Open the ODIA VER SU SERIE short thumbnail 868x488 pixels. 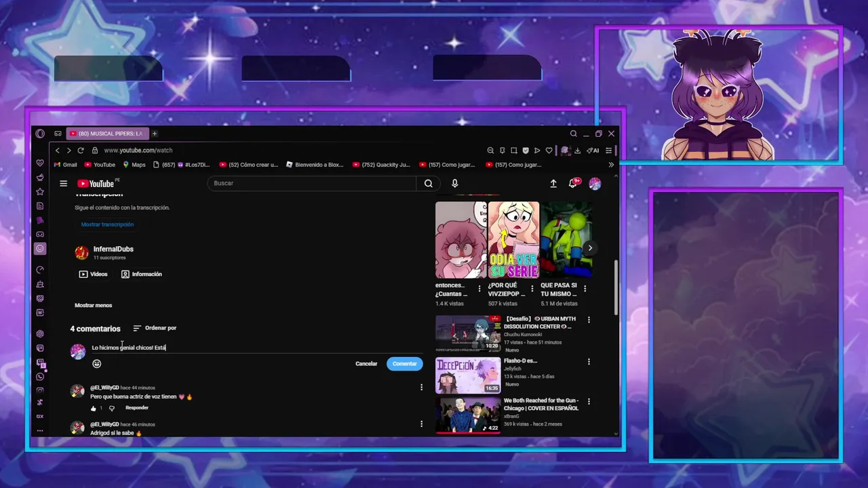click(x=513, y=240)
